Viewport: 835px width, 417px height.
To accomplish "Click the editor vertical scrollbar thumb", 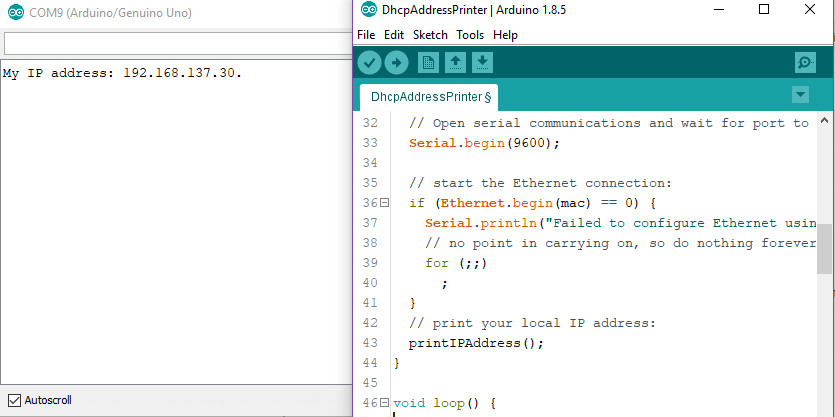I will (x=824, y=249).
